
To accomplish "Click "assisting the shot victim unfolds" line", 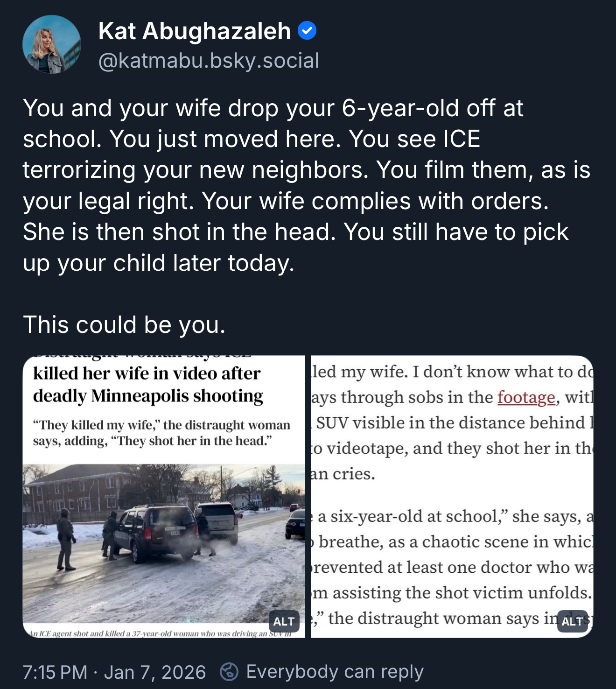I will pyautogui.click(x=451, y=593).
